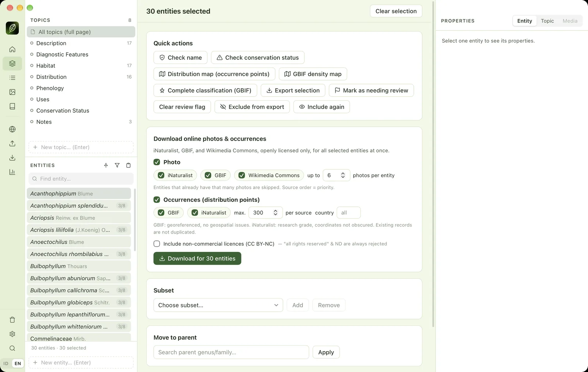
Task: Open the image gallery sidebar icon
Action: (12, 92)
